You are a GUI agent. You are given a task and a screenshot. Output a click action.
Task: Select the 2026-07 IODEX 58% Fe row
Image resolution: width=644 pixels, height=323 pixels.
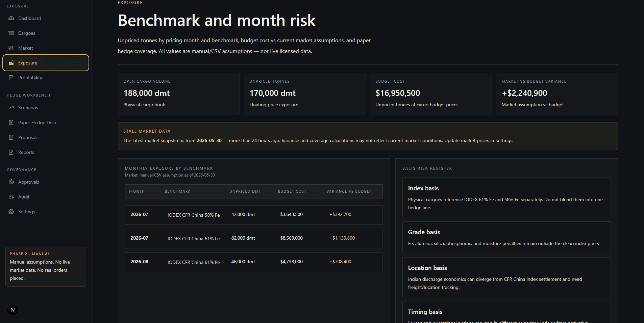pos(254,215)
